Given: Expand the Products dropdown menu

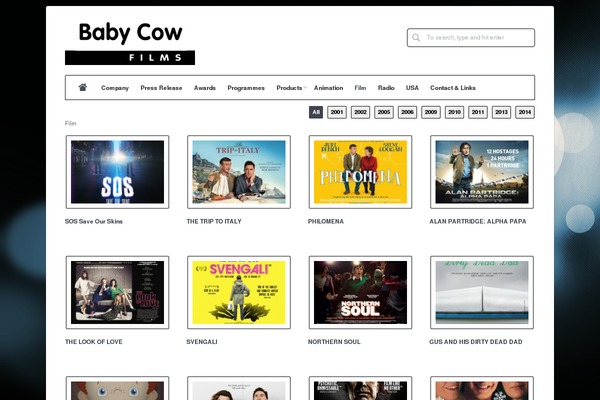Looking at the screenshot, I should click(x=291, y=88).
